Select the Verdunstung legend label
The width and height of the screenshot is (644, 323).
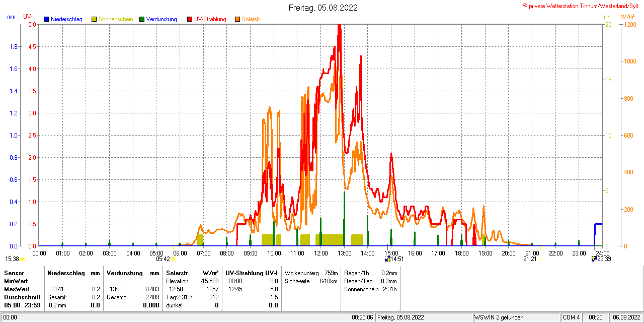[162, 19]
